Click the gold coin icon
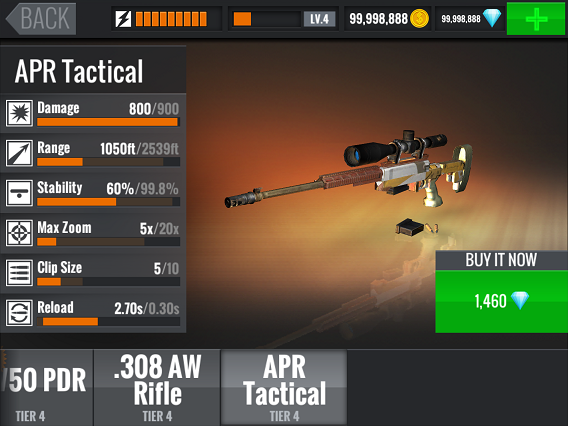Viewport: 568px width, 426px height. coord(419,18)
